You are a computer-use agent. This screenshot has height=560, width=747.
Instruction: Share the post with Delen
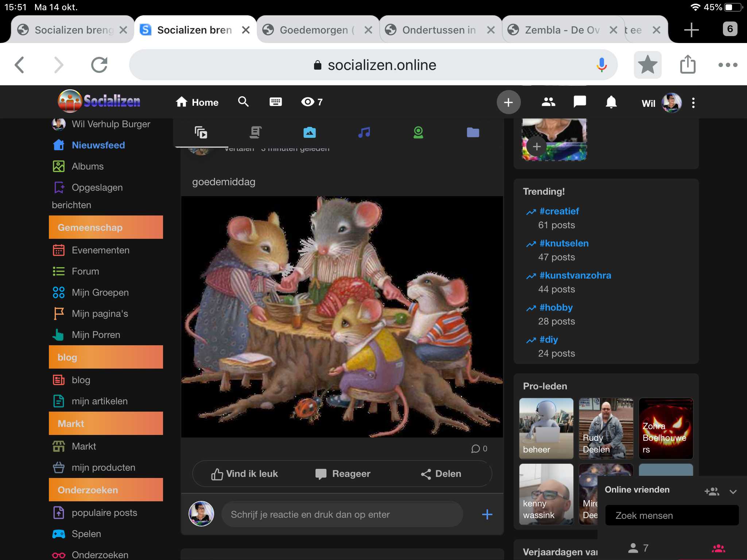(441, 474)
